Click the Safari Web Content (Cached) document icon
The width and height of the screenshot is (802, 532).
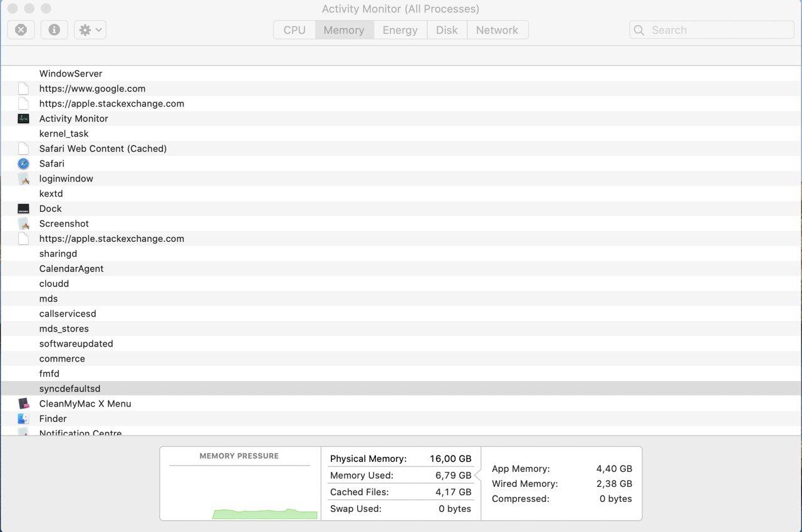tap(24, 149)
